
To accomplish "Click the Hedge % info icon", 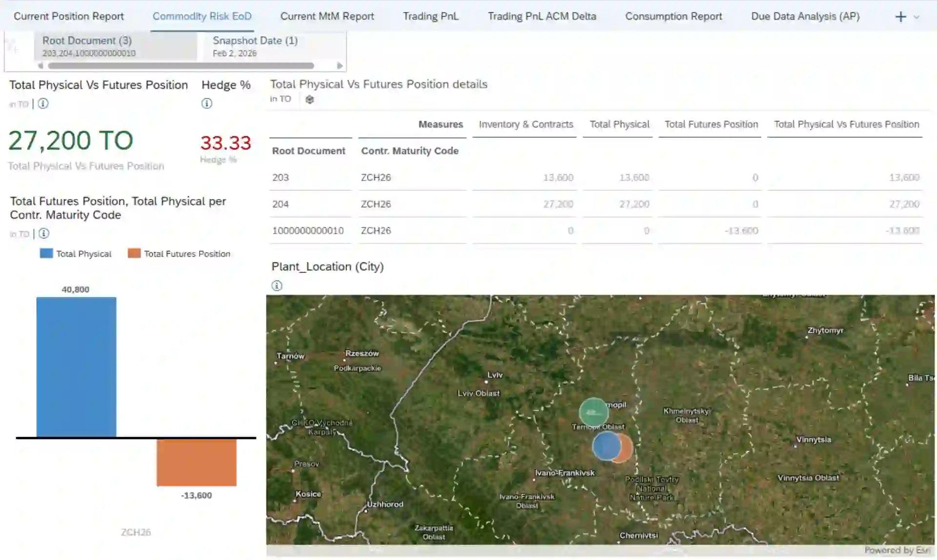I will tap(207, 103).
